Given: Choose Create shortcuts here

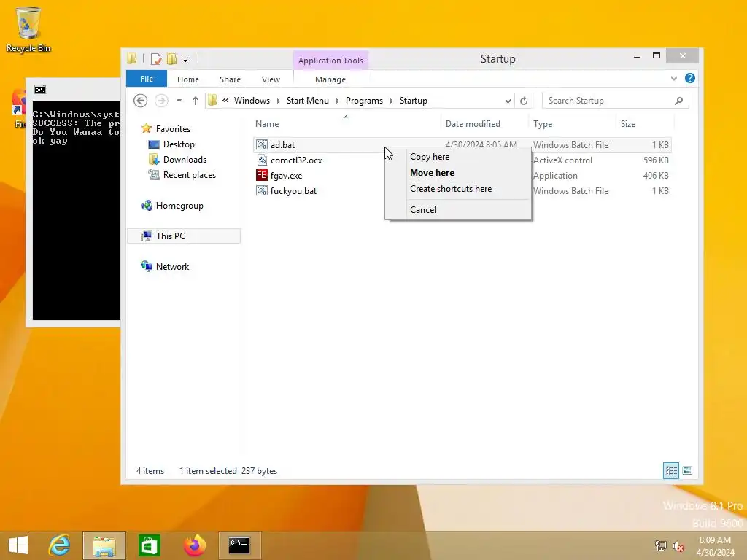Looking at the screenshot, I should (458, 189).
